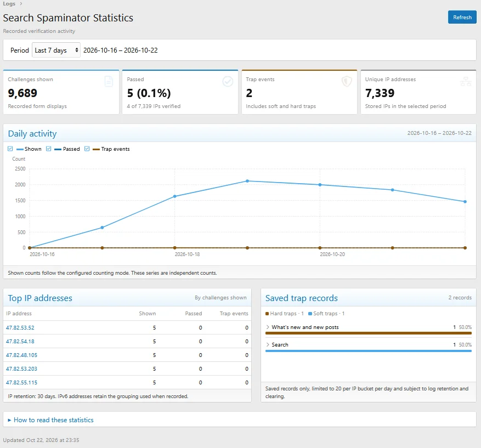Click the blue bar under Search record
The height and width of the screenshot is (448, 481).
click(369, 351)
